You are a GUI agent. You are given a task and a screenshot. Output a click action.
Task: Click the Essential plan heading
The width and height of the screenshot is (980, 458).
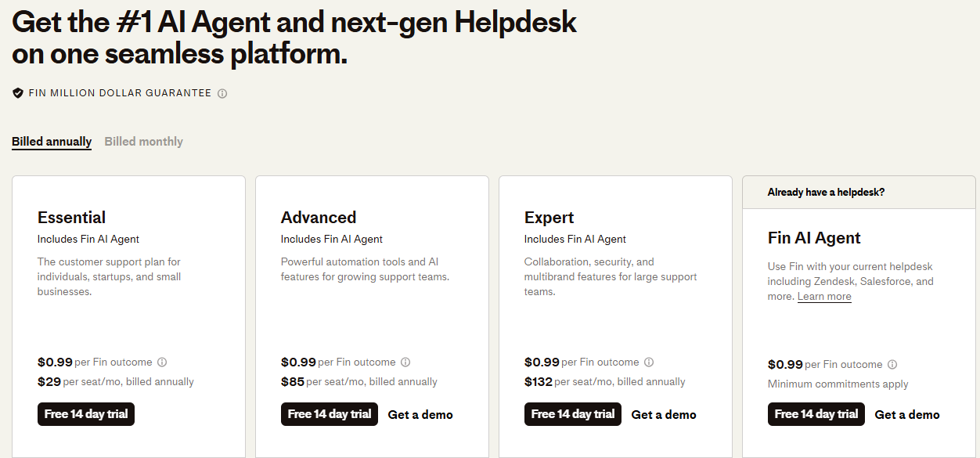pyautogui.click(x=73, y=217)
